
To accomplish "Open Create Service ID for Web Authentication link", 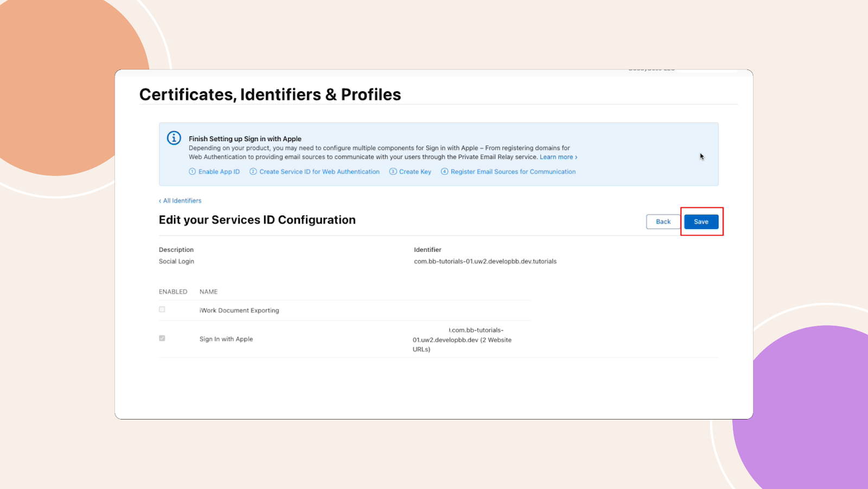I will coord(320,172).
